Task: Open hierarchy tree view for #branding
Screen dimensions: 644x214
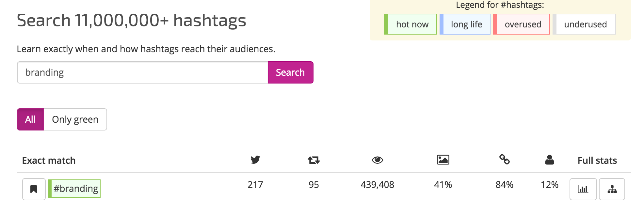Action: point(612,189)
